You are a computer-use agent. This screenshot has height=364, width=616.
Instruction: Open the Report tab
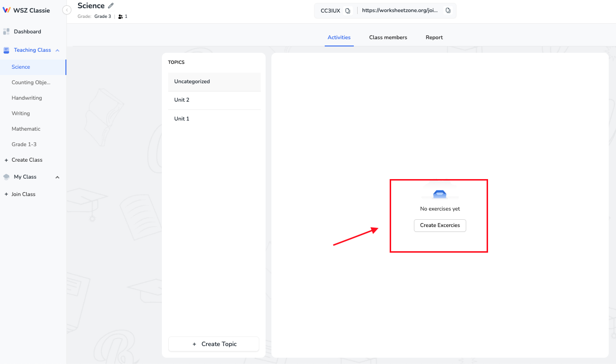(434, 37)
